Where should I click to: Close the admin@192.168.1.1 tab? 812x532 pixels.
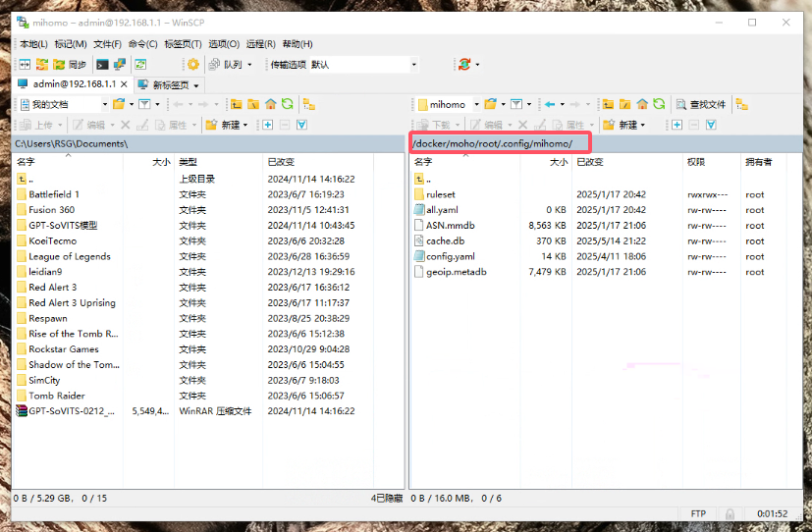pyautogui.click(x=125, y=83)
